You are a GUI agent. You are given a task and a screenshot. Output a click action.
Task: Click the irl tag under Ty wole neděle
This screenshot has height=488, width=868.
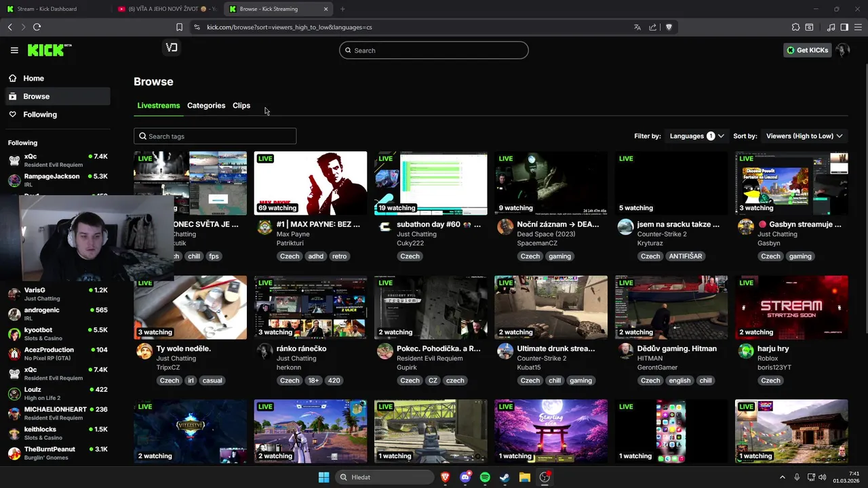191,380
